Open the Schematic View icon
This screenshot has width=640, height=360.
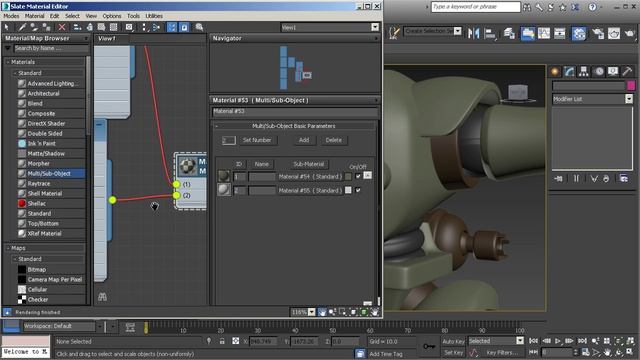click(x=560, y=33)
